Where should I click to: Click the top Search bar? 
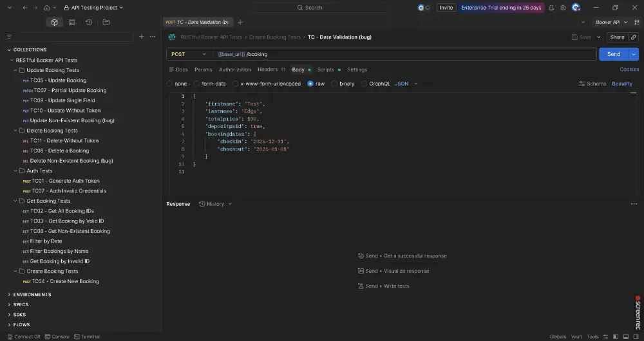pyautogui.click(x=320, y=8)
